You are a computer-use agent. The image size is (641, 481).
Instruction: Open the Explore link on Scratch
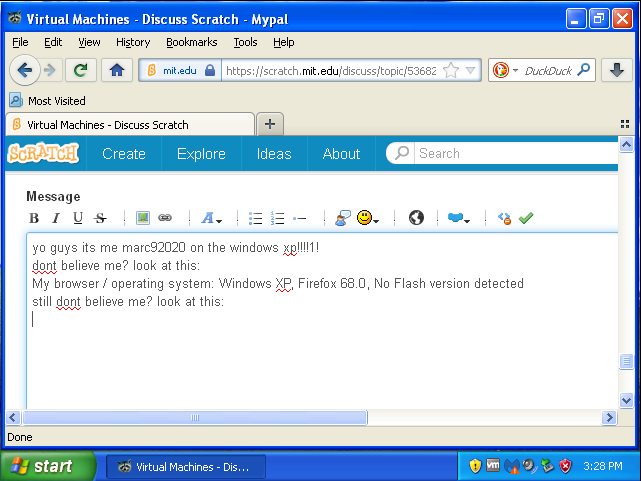click(x=201, y=154)
